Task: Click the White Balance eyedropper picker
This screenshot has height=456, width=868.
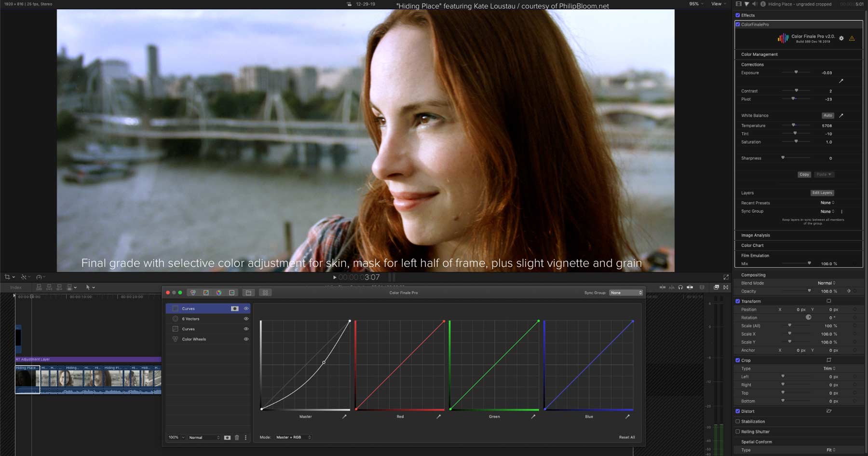Action: [x=841, y=115]
